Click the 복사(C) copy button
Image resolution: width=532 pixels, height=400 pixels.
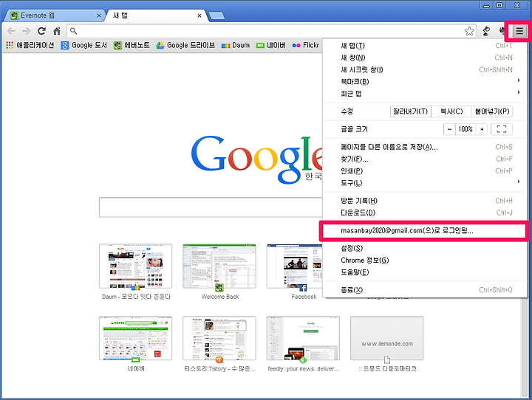pos(451,111)
